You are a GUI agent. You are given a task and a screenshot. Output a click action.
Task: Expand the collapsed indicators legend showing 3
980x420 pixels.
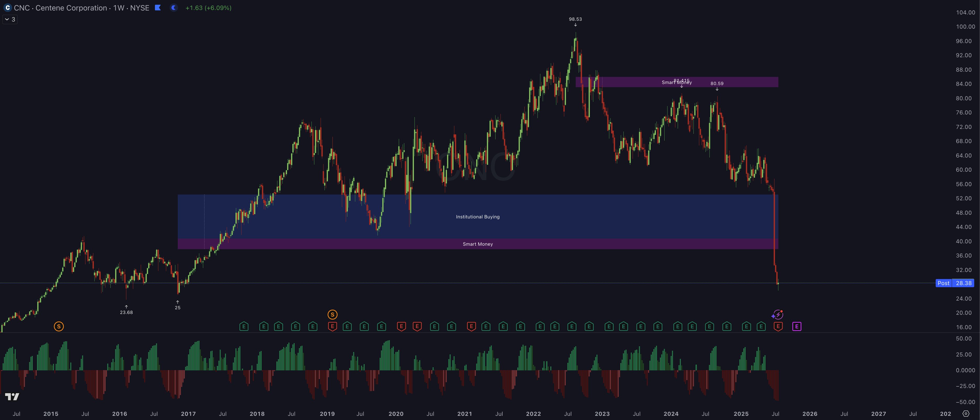coord(10,19)
